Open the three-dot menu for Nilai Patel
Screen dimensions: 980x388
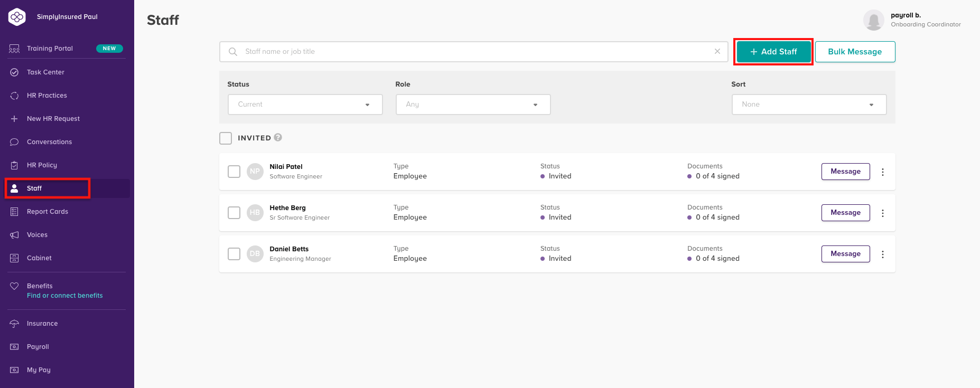tap(883, 172)
